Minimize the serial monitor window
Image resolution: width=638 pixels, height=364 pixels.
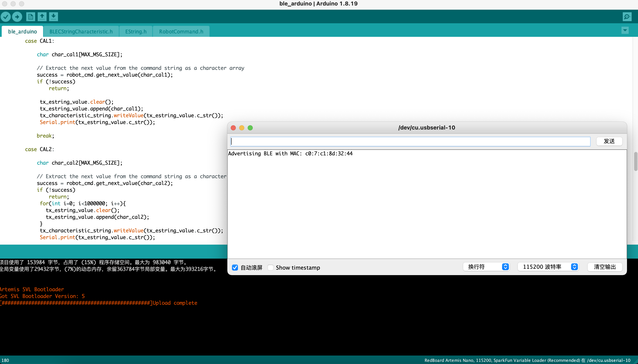click(x=242, y=128)
